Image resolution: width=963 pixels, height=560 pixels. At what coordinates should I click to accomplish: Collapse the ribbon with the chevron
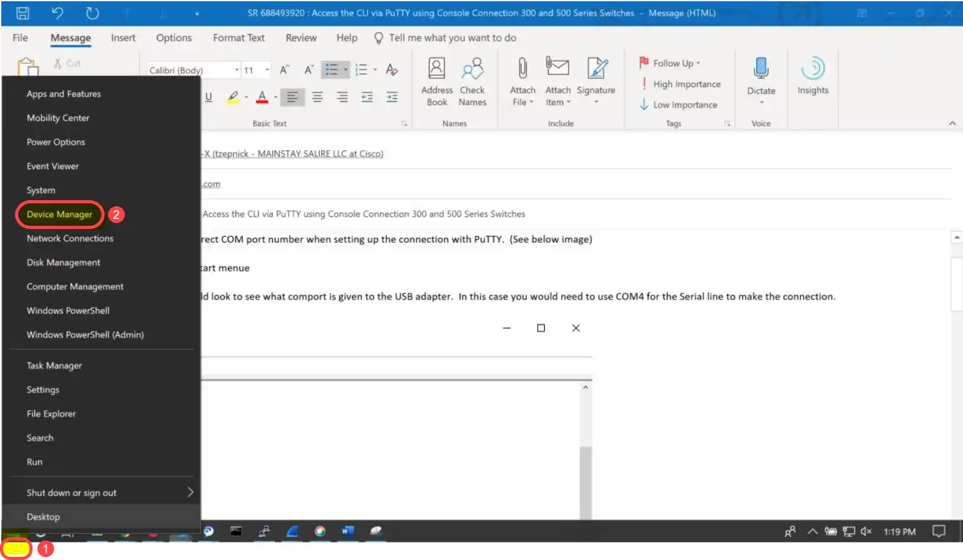click(x=952, y=123)
